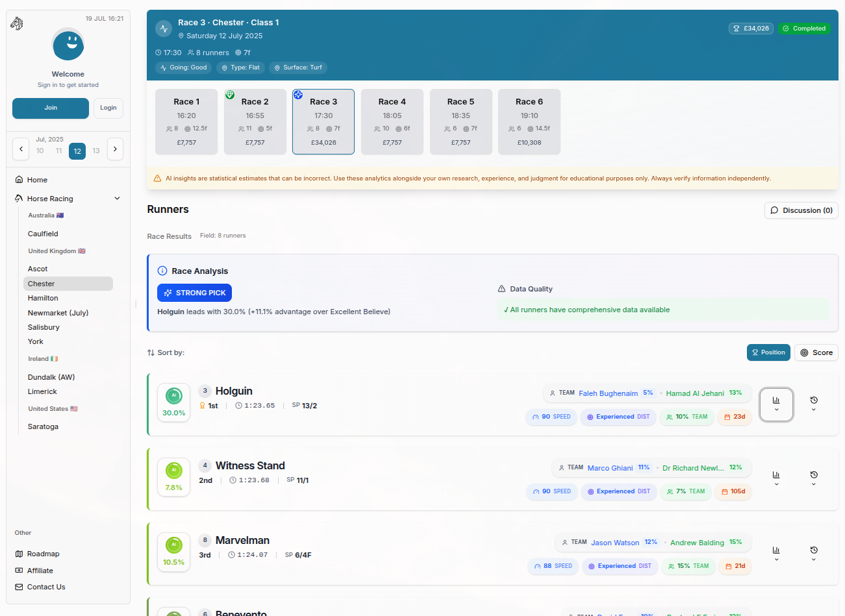The height and width of the screenshot is (616, 845).
Task: Open jockey Jason Watson link
Action: 615,543
